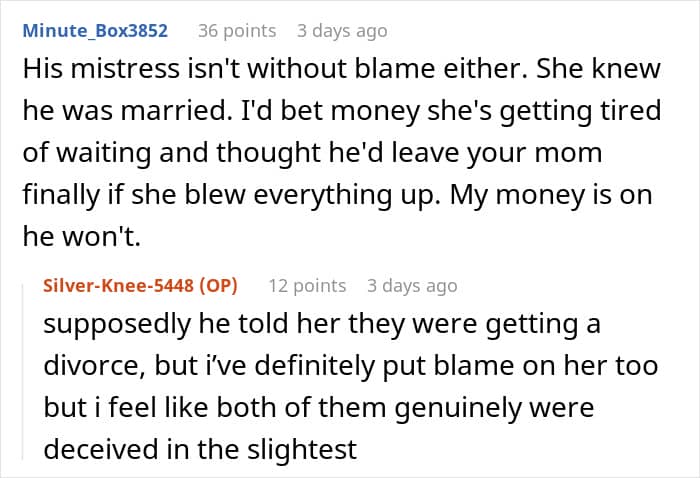Click the 12 points score
This screenshot has height=478, width=700.
[307, 286]
